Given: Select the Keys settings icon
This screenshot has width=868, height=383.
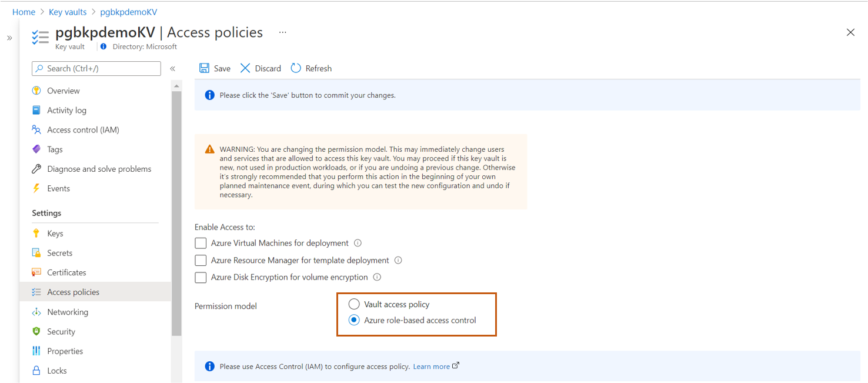Looking at the screenshot, I should (37, 233).
